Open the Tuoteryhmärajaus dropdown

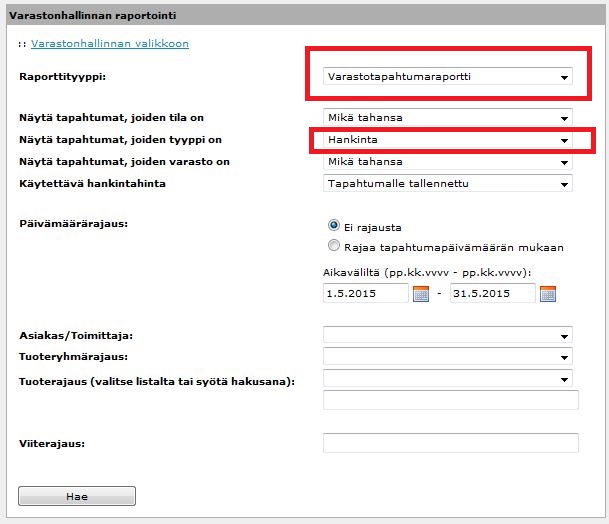[x=449, y=357]
